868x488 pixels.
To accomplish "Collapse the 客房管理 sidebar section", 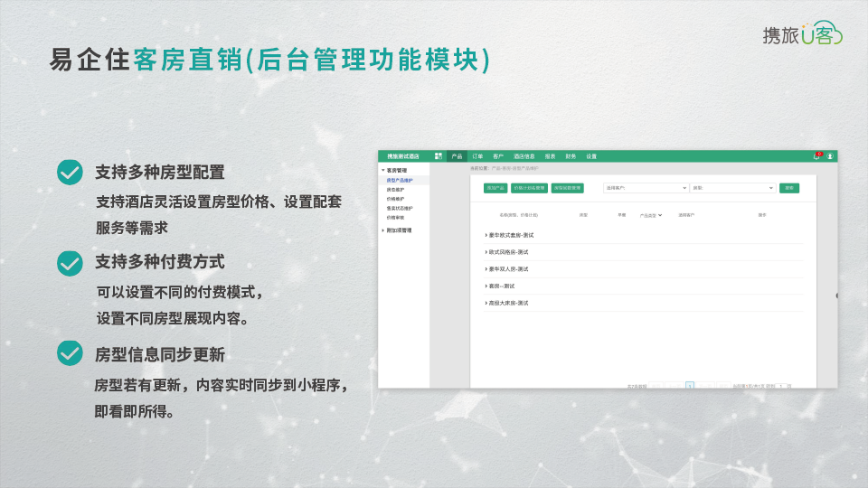I will click(395, 171).
